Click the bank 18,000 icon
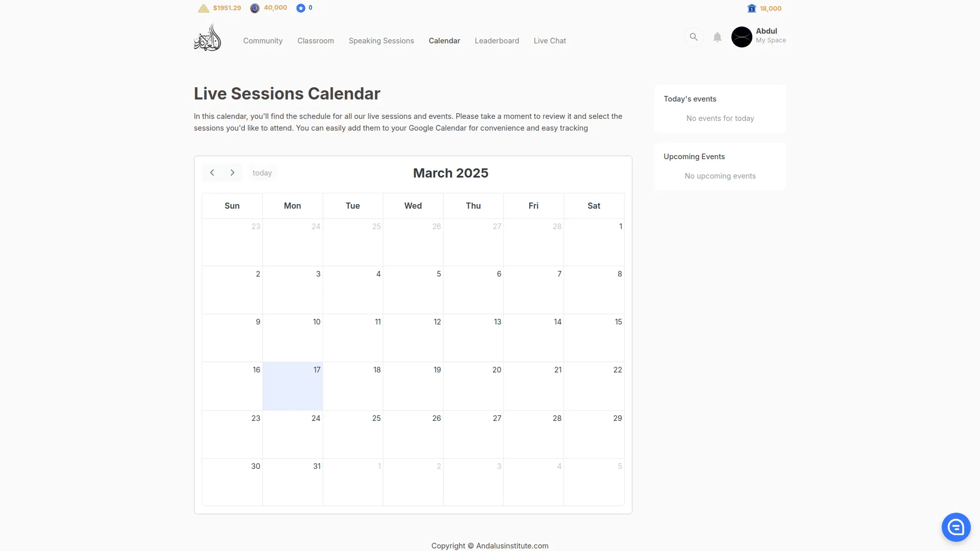This screenshot has width=980, height=551. point(751,8)
